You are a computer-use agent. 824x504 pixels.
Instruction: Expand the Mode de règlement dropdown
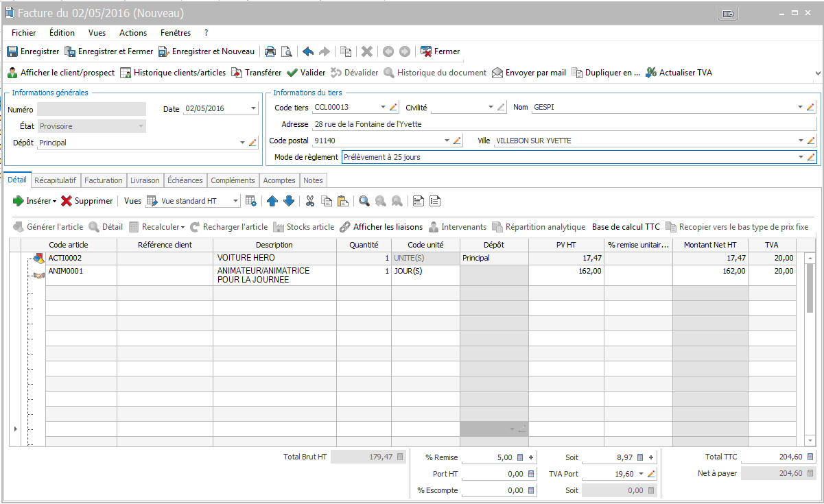click(x=801, y=157)
